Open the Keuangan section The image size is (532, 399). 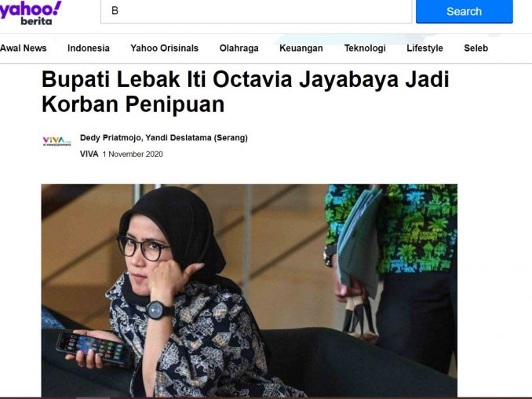[x=301, y=48]
